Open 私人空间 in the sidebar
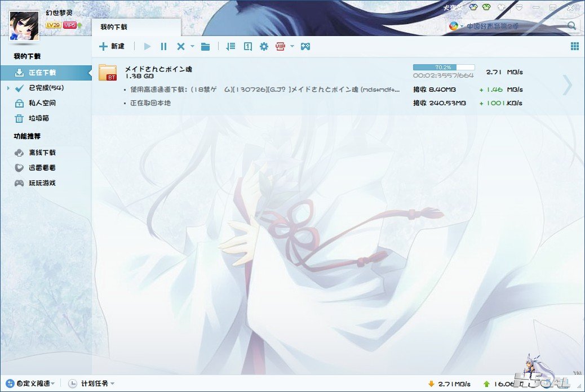 tap(42, 103)
